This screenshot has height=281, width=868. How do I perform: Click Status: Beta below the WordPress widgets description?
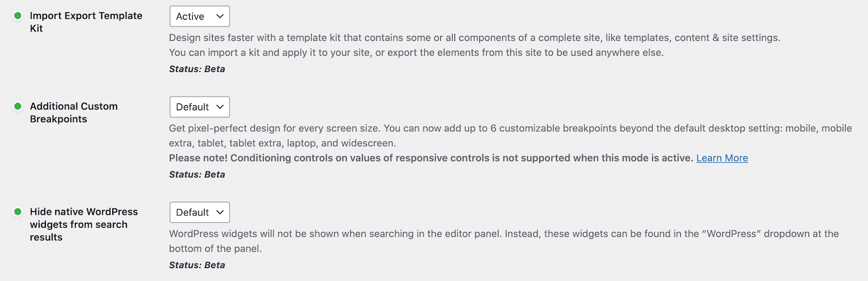click(197, 265)
